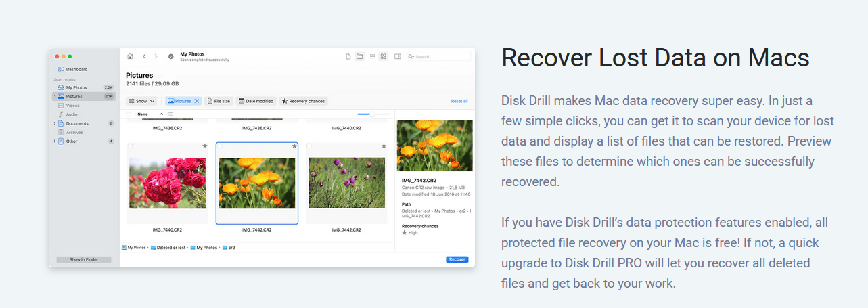Star the red roses image
Image resolution: width=868 pixels, height=308 pixels.
[204, 146]
